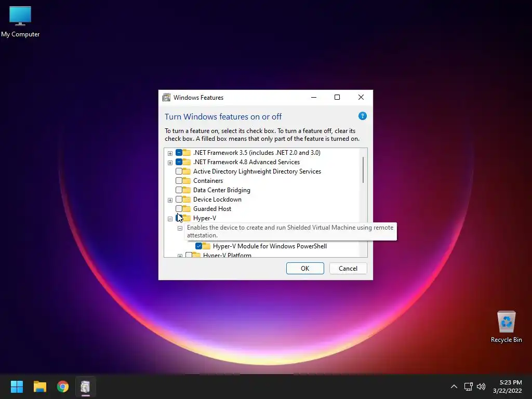
Task: Check the Containers feature box
Action: click(x=179, y=180)
